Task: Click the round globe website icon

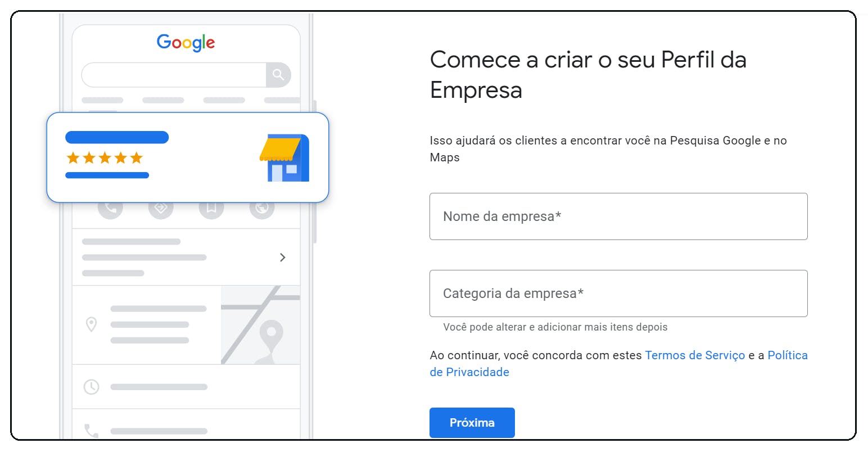Action: tap(261, 209)
